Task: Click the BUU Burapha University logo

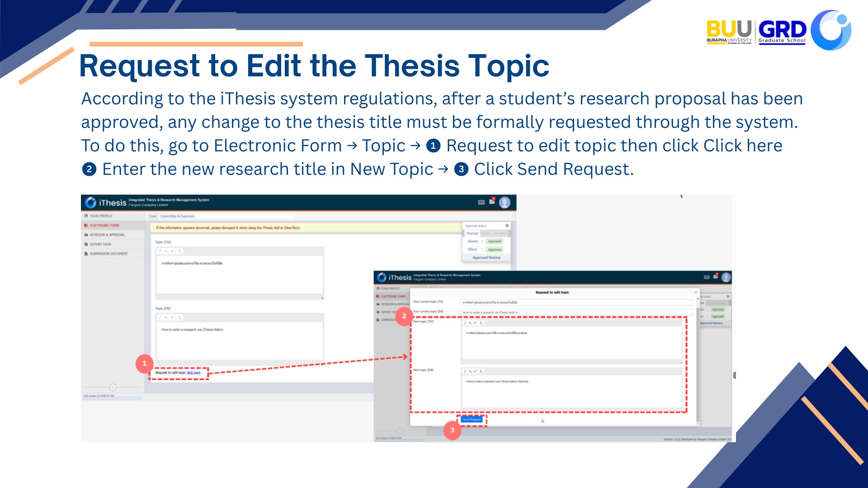Action: pyautogui.click(x=729, y=31)
